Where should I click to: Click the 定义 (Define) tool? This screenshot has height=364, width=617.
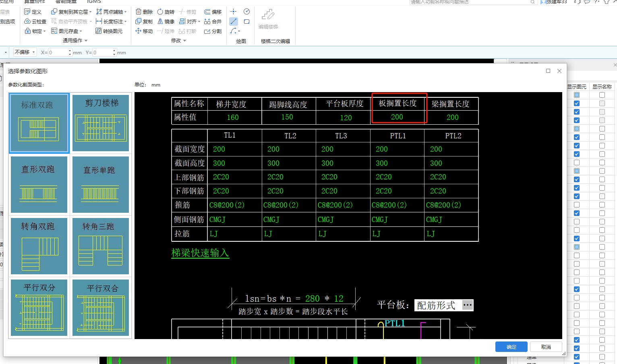[x=33, y=12]
